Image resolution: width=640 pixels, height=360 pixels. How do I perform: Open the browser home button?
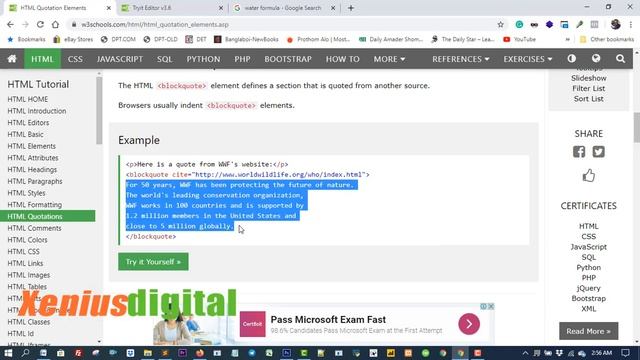coord(55,24)
